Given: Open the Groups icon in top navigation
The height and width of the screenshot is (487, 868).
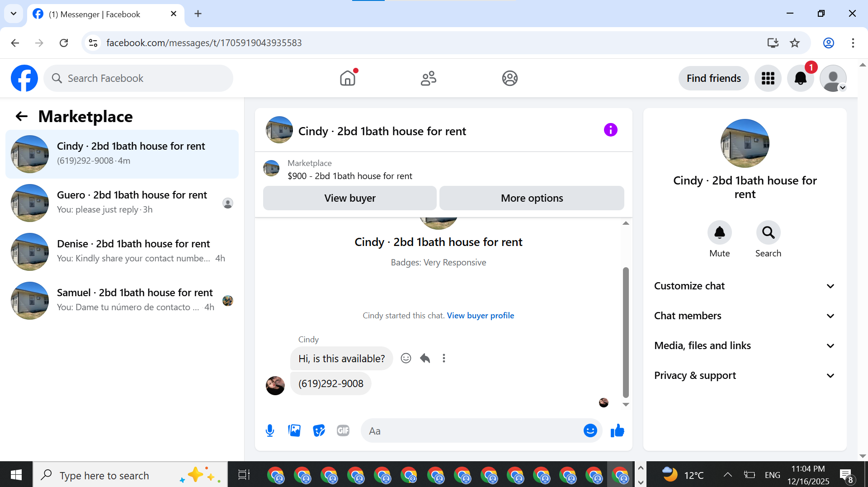Looking at the screenshot, I should (x=509, y=78).
